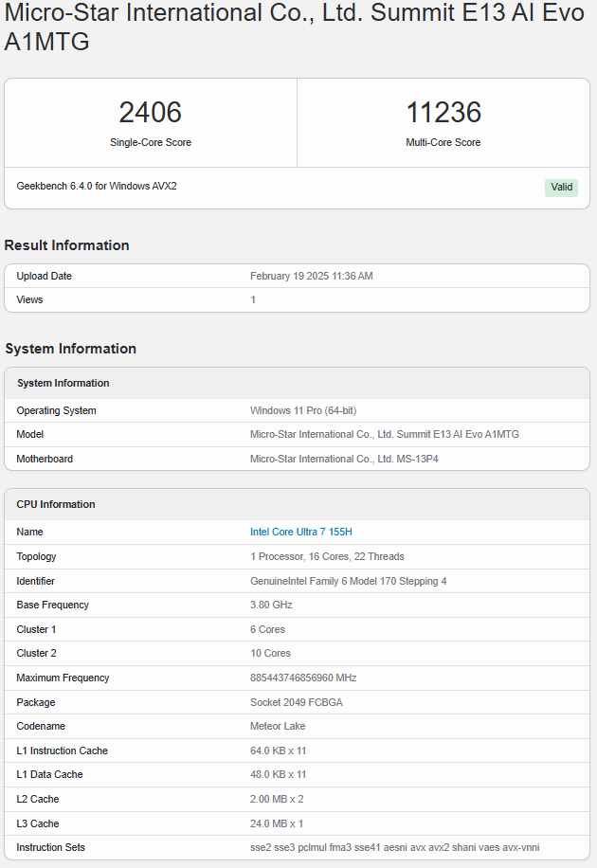Click the L3 Cache label
The image size is (597, 868).
[x=37, y=823]
